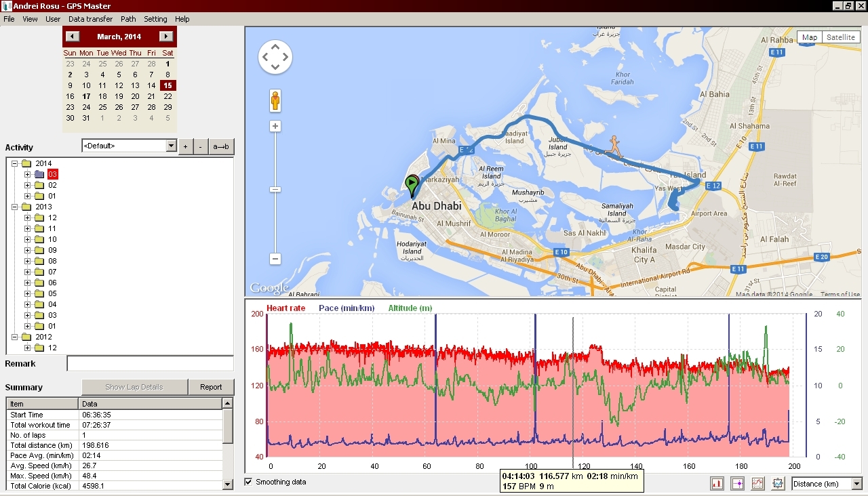Zoom out on the map

pyautogui.click(x=275, y=259)
